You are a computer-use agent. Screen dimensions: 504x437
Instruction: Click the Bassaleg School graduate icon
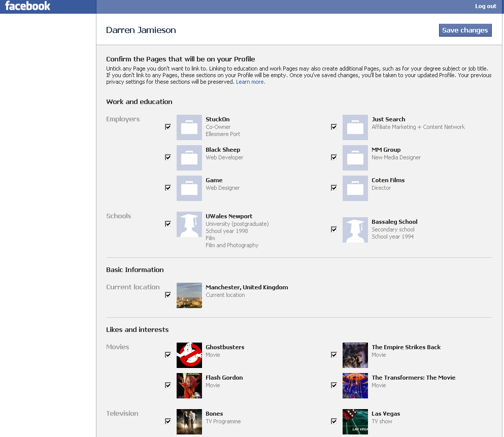[x=355, y=230]
